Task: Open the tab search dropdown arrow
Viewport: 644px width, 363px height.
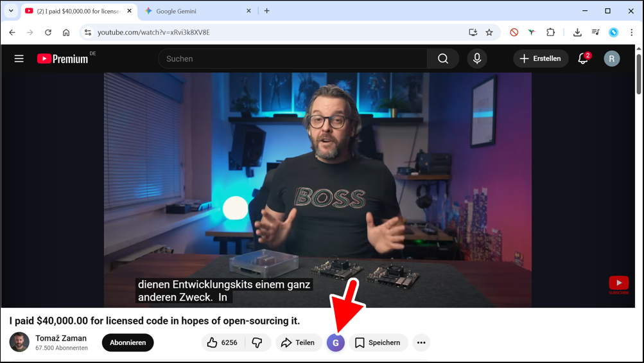Action: click(11, 11)
